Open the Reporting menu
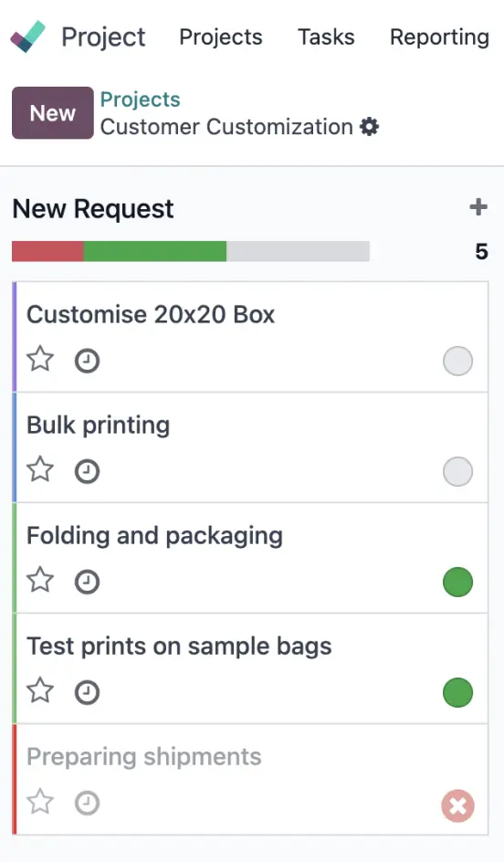This screenshot has width=504, height=862. click(x=439, y=37)
